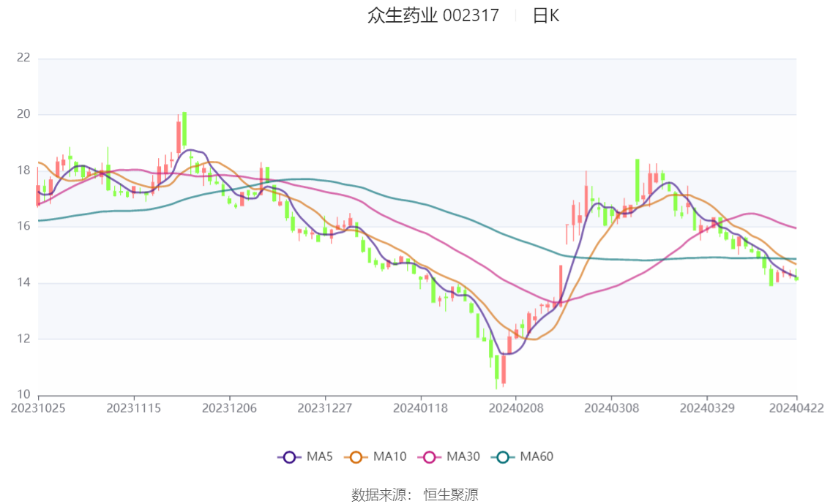Screen dimensions: 830x504
Task: Click the tall green candlestick peaking near 20
Action: (184, 129)
